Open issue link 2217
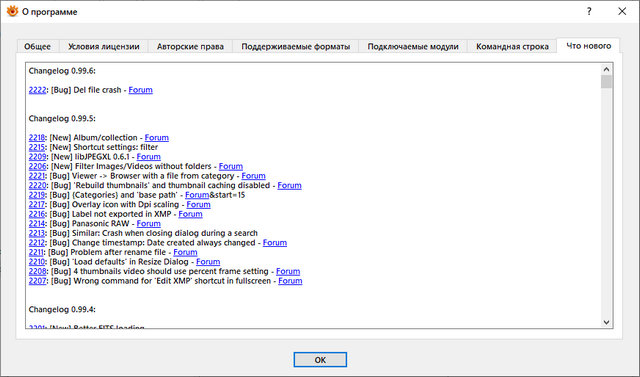The height and width of the screenshot is (377, 640). 37,204
